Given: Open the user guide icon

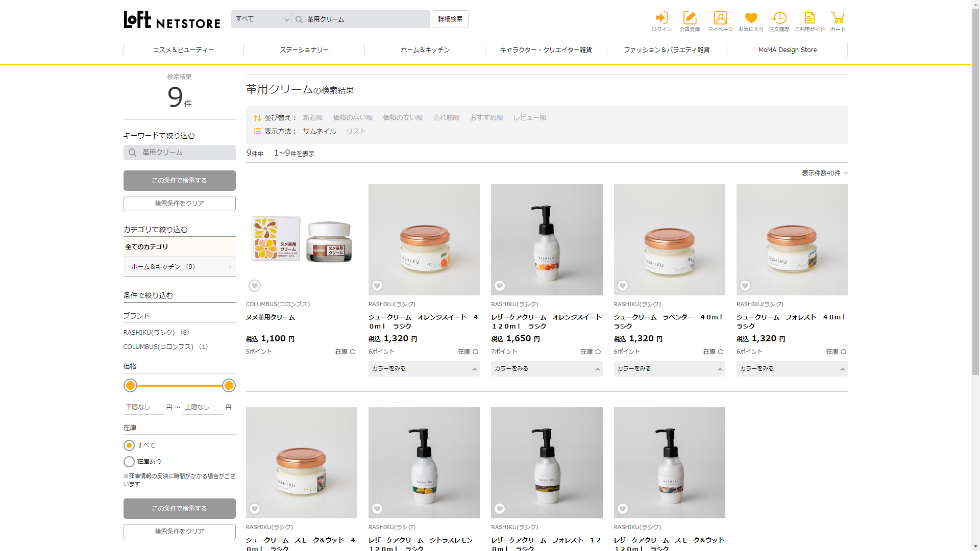Looking at the screenshot, I should pyautogui.click(x=810, y=18).
